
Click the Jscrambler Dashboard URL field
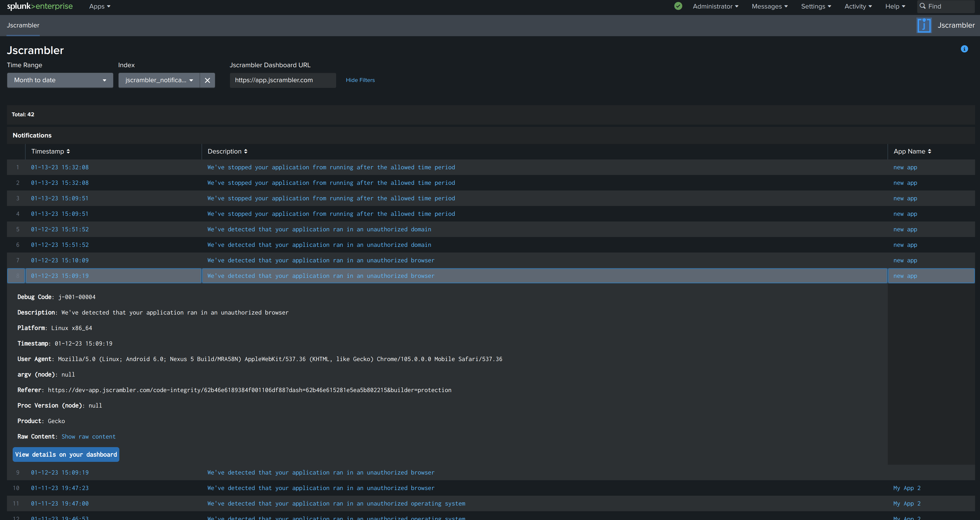(x=283, y=80)
